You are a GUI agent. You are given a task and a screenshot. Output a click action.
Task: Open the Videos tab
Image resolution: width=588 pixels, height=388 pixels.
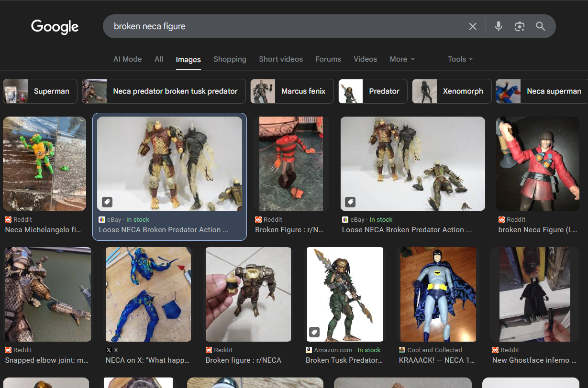(366, 59)
